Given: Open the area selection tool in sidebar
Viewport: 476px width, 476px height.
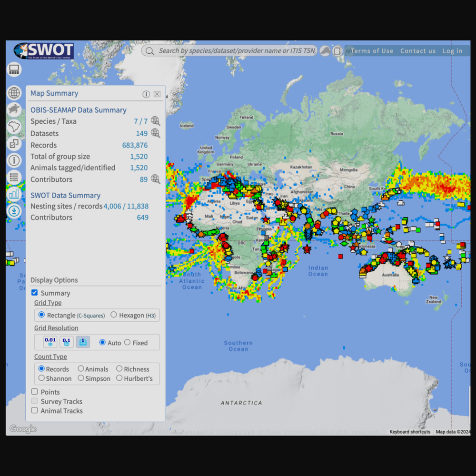Looking at the screenshot, I should 14,143.
